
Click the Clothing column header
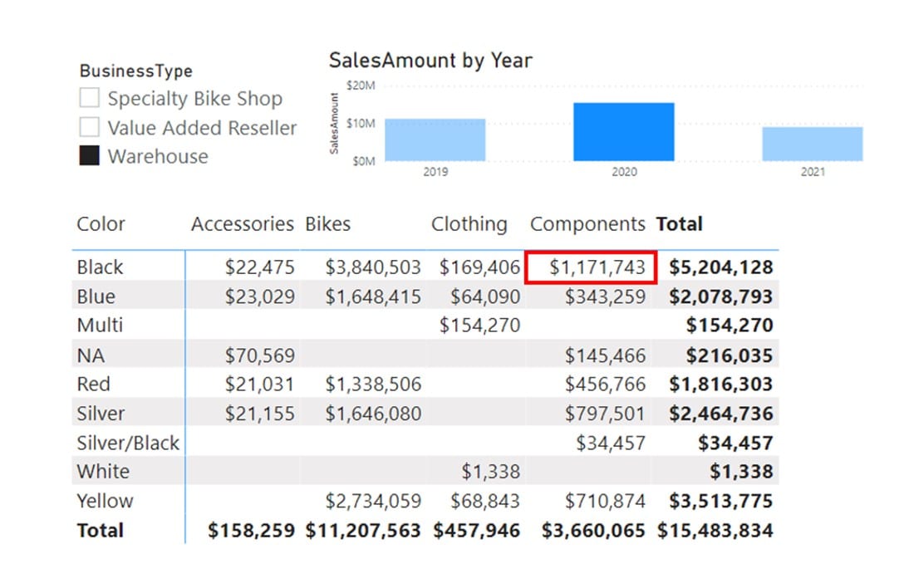pos(469,224)
